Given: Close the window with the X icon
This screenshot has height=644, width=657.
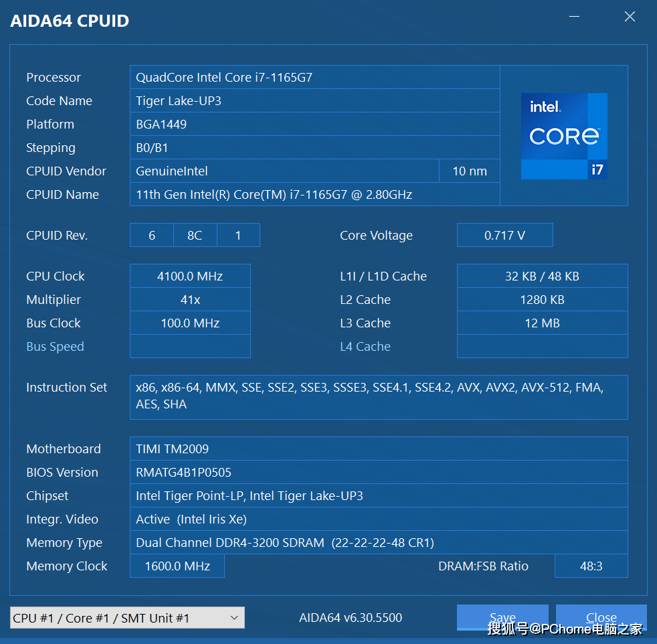Looking at the screenshot, I should [x=630, y=16].
